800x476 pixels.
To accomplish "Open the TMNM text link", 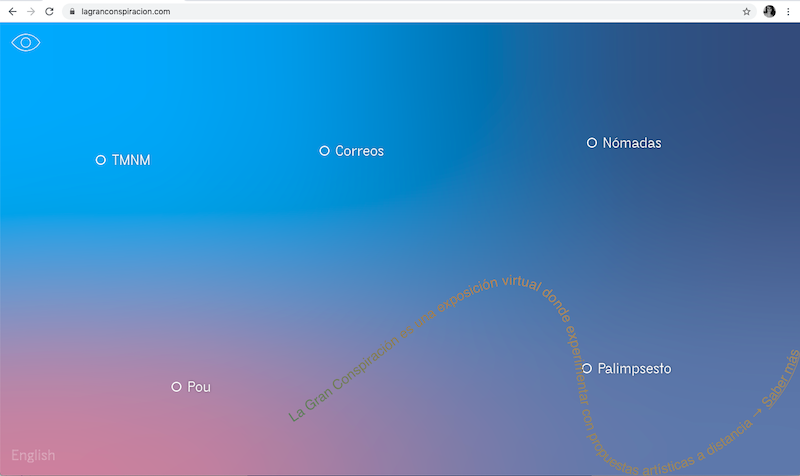I will click(131, 160).
